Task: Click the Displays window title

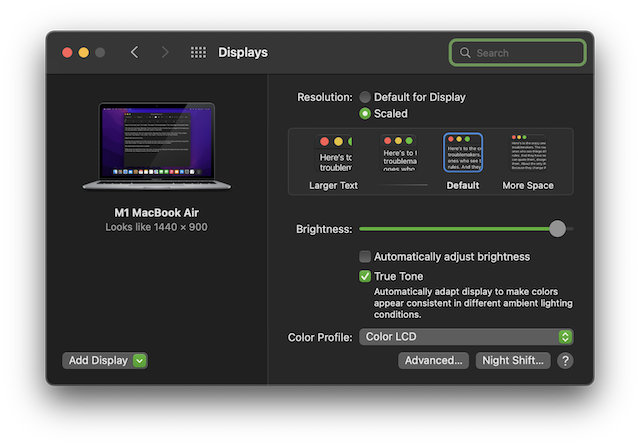Action: click(243, 52)
